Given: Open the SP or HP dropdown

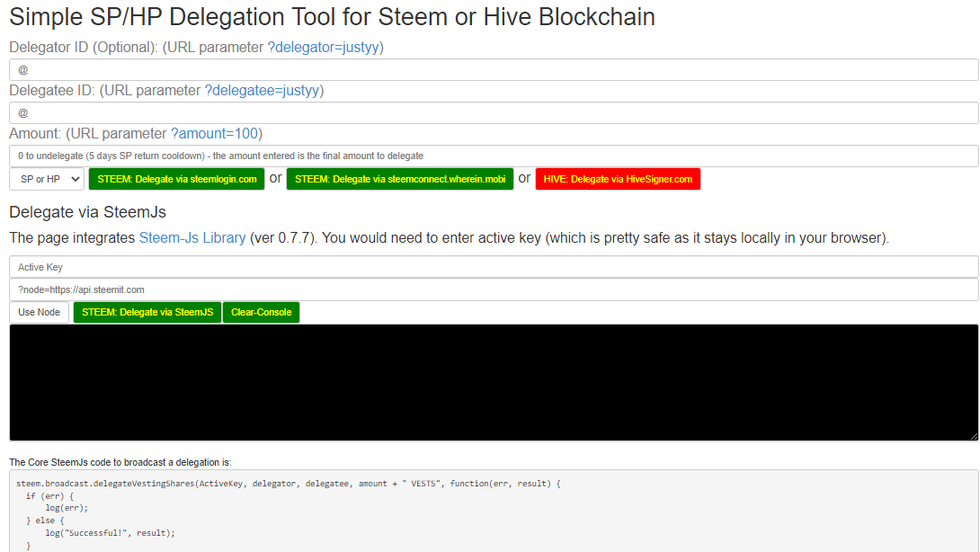Looking at the screenshot, I should click(47, 179).
